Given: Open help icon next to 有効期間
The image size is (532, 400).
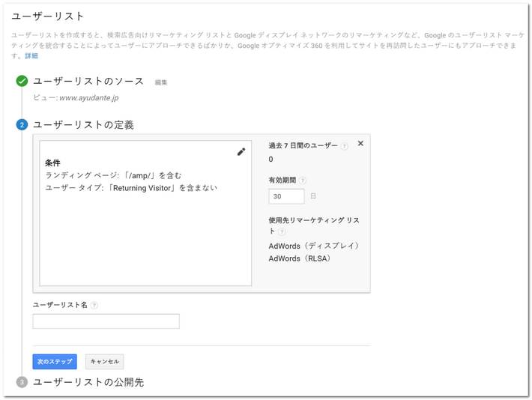Looking at the screenshot, I should click(302, 181).
